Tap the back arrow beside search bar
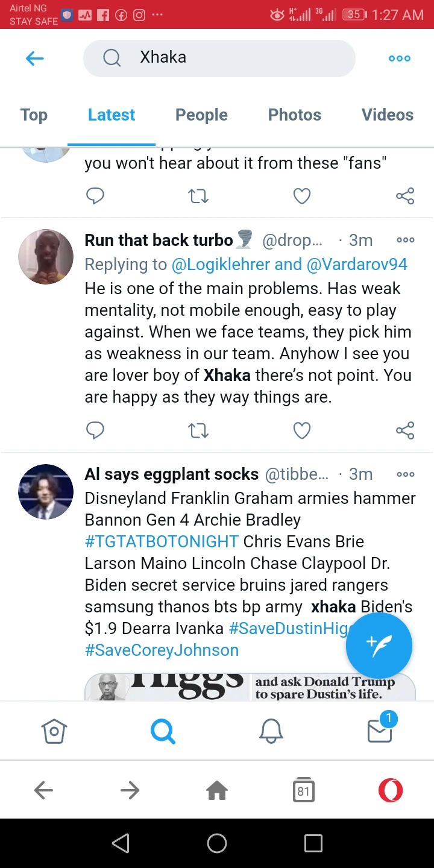 tap(35, 58)
